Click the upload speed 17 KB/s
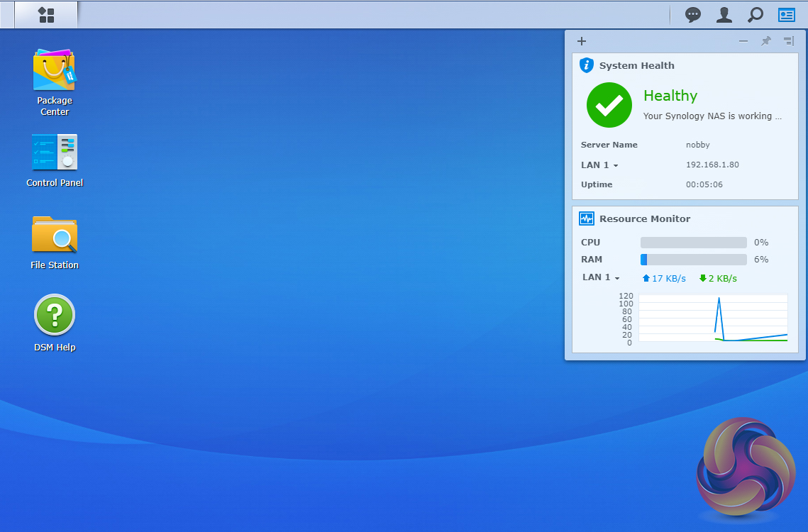 point(664,278)
